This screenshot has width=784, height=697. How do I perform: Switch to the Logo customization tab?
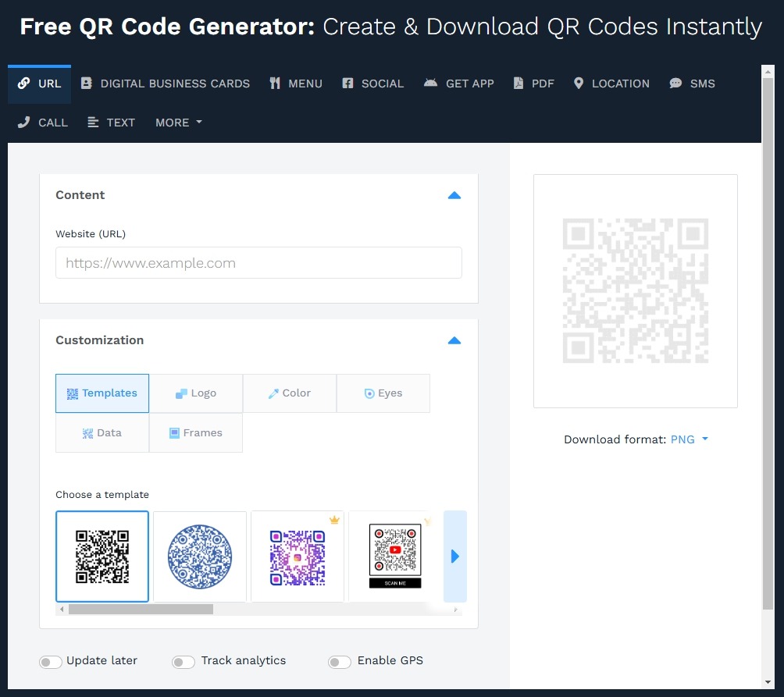coord(196,393)
